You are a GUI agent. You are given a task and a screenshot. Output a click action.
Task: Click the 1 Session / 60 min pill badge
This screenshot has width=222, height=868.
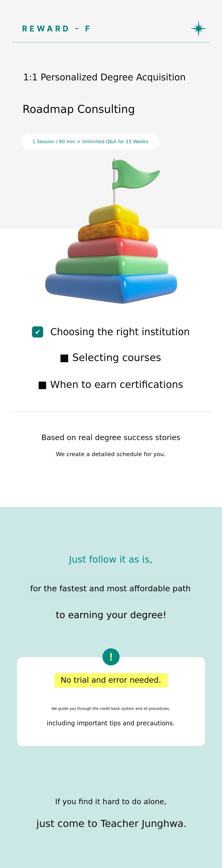point(90,142)
